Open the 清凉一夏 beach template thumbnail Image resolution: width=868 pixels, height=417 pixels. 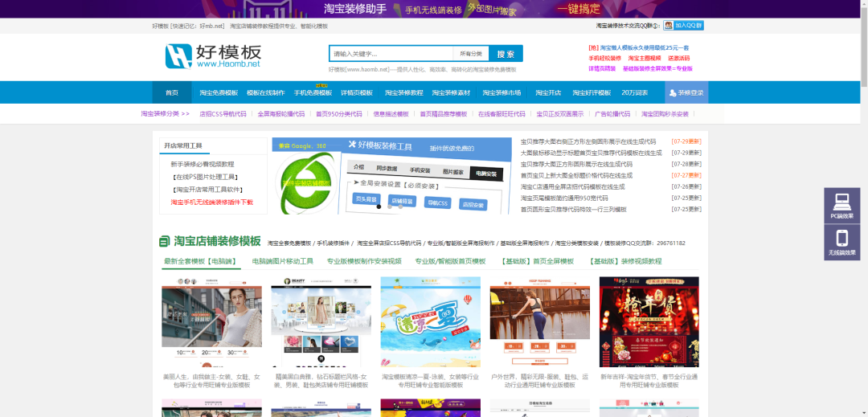431,322
